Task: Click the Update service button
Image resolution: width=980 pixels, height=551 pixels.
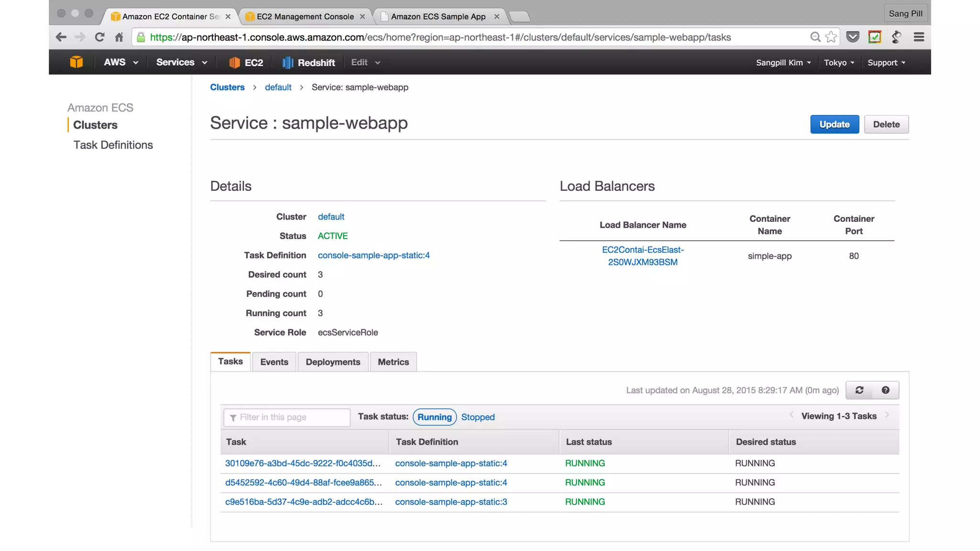Action: coord(834,124)
